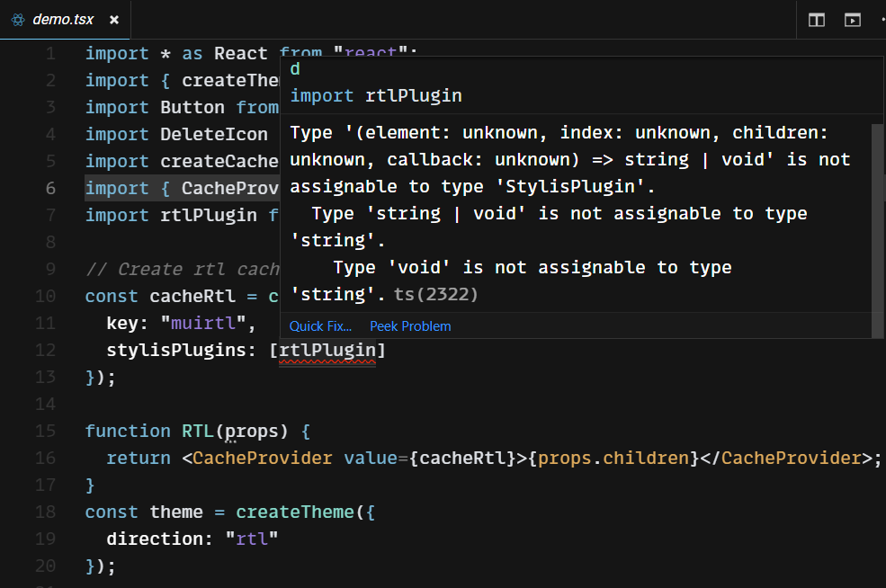Viewport: 886px width, 588px height.
Task: Click "import rtlPlugin" in the hover popup
Action: coord(376,95)
